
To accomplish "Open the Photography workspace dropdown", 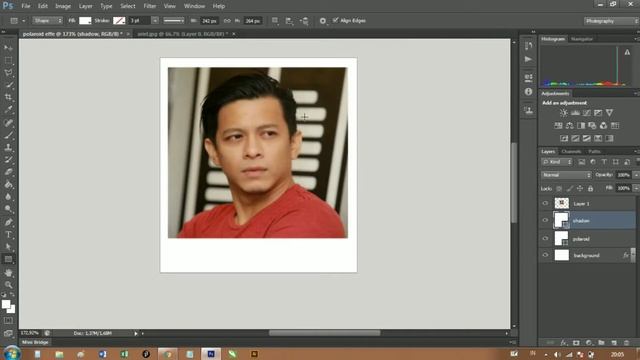I will pyautogui.click(x=611, y=21).
